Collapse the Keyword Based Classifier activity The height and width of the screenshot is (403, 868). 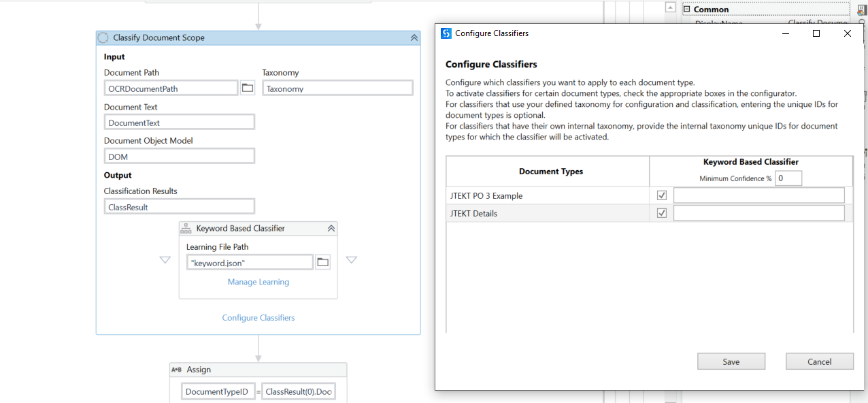click(x=331, y=229)
